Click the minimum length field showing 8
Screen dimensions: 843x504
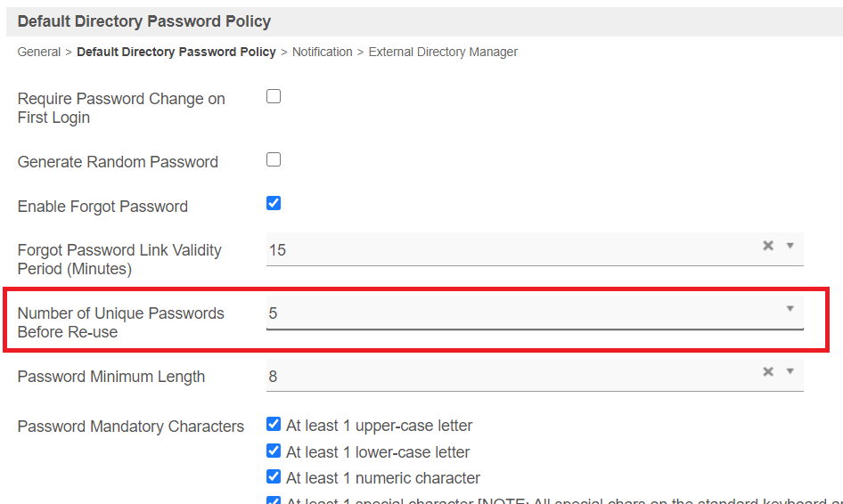[x=508, y=376]
